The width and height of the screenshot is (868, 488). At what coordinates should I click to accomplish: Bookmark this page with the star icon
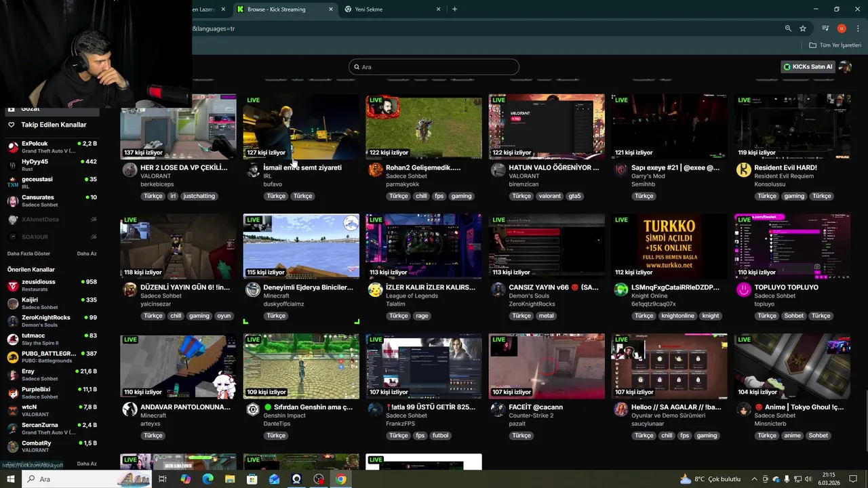pos(803,28)
